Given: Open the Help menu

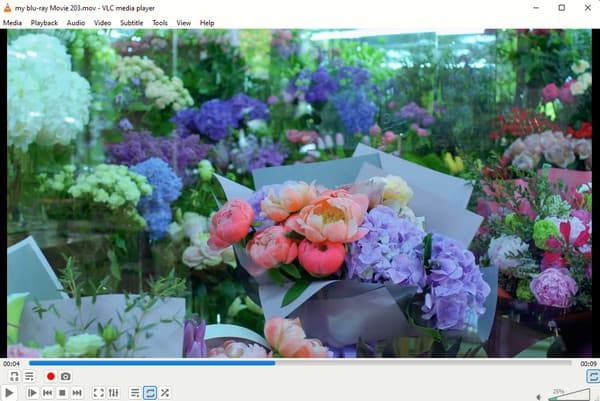Looking at the screenshot, I should click(x=207, y=23).
